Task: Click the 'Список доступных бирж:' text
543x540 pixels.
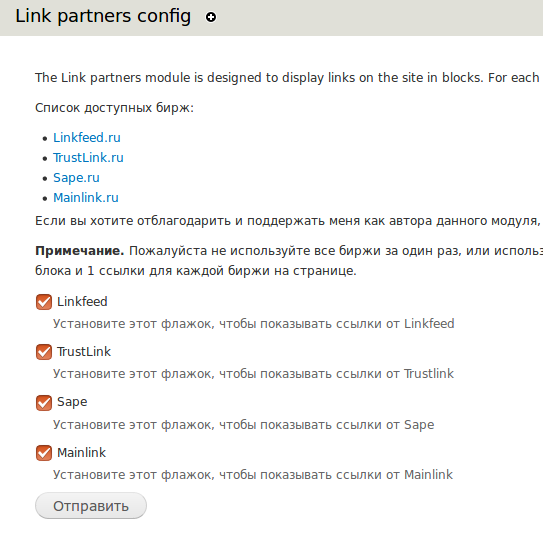Action: [x=114, y=108]
